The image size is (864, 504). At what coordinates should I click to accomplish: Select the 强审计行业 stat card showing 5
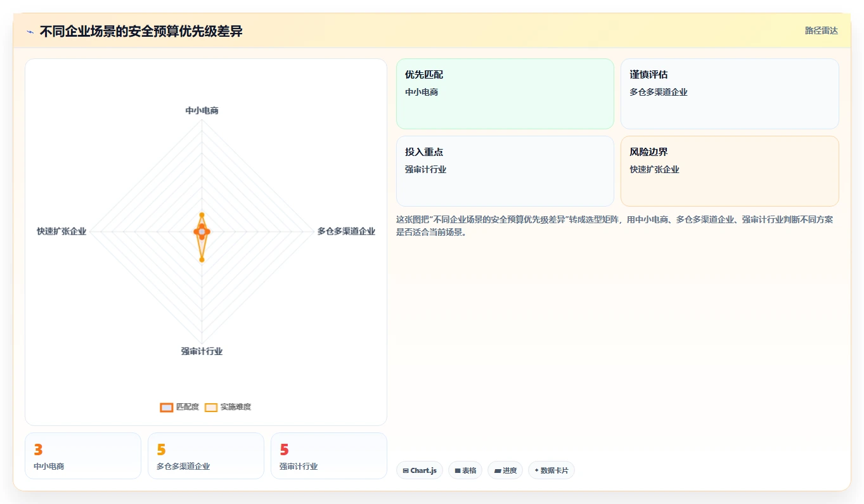click(329, 456)
